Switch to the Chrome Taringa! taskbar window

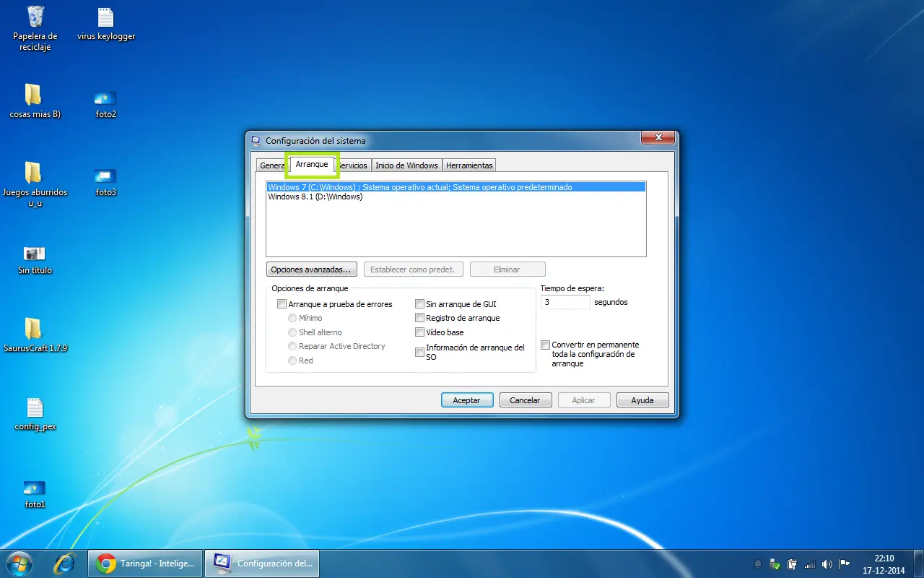[x=145, y=564]
